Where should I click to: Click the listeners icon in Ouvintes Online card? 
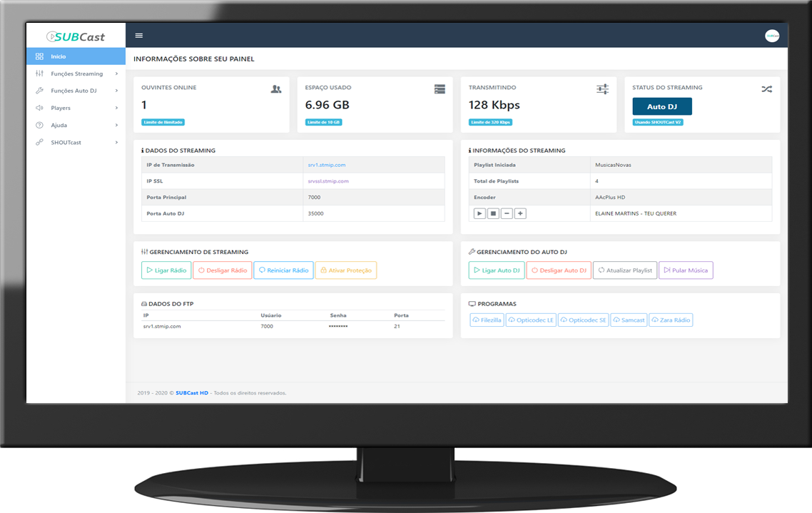point(276,89)
